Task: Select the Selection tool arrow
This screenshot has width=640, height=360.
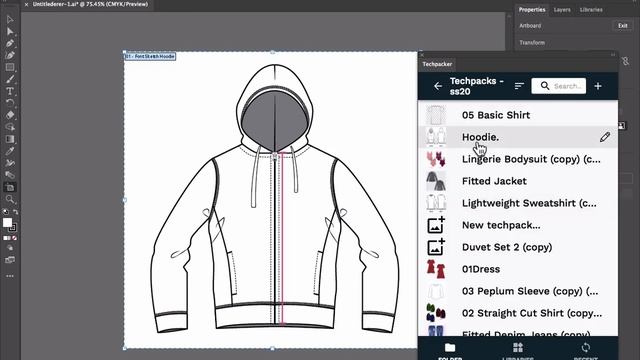Action: tap(10, 19)
